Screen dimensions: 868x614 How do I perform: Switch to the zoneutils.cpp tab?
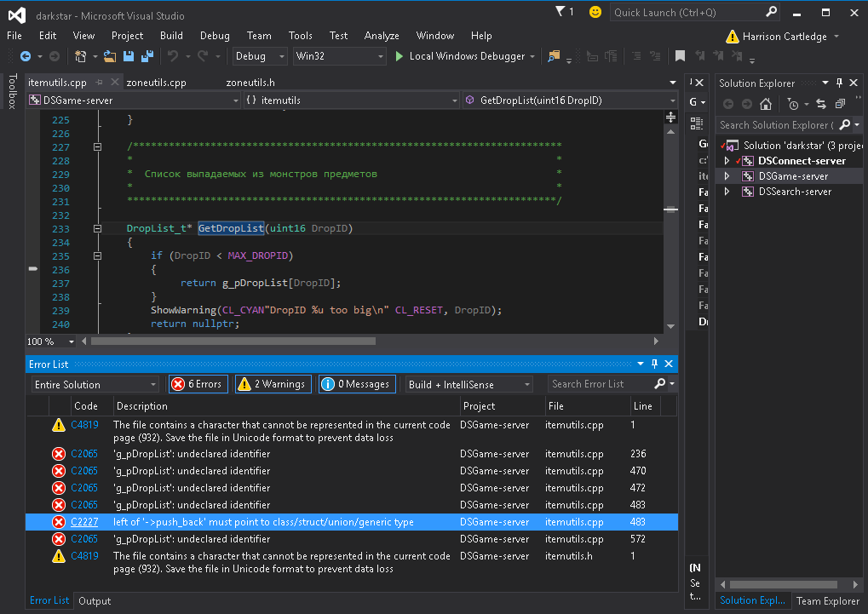point(156,83)
